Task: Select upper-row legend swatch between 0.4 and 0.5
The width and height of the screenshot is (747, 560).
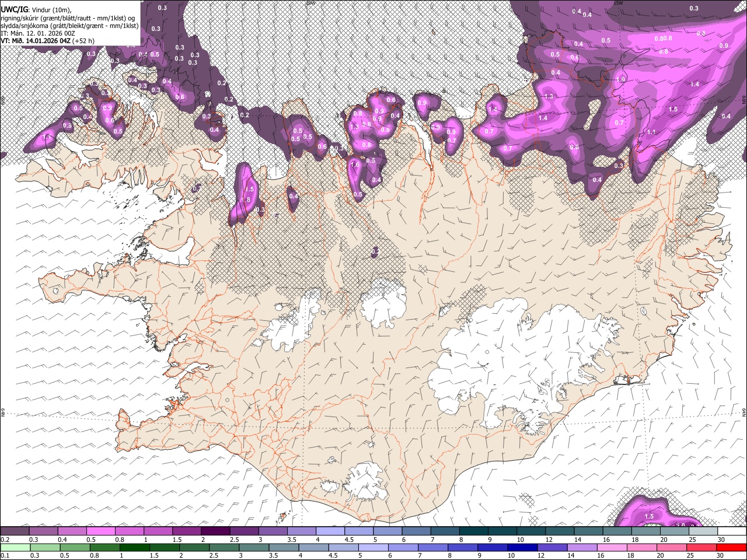Action: click(72, 531)
